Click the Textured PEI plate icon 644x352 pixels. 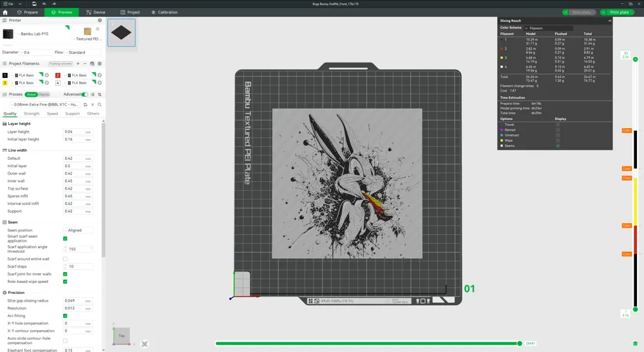click(87, 31)
